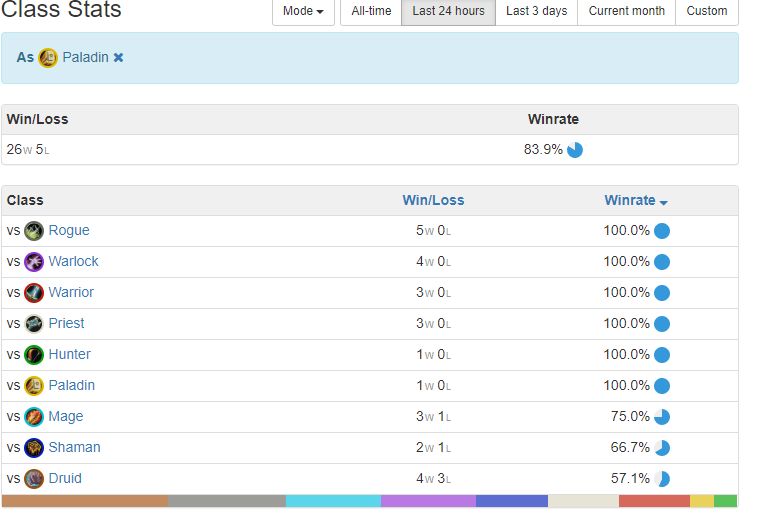Click the purple segment of class bar
The image size is (764, 511).
click(428, 501)
